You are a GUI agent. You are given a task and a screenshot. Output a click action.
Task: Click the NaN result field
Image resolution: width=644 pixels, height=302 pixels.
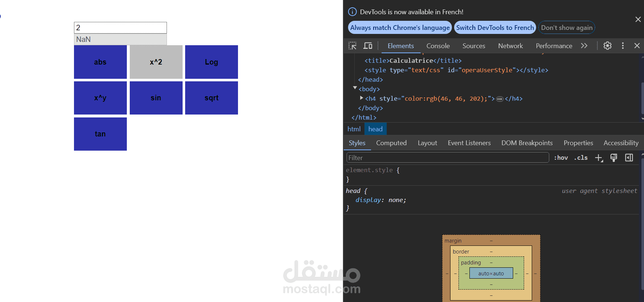(120, 39)
